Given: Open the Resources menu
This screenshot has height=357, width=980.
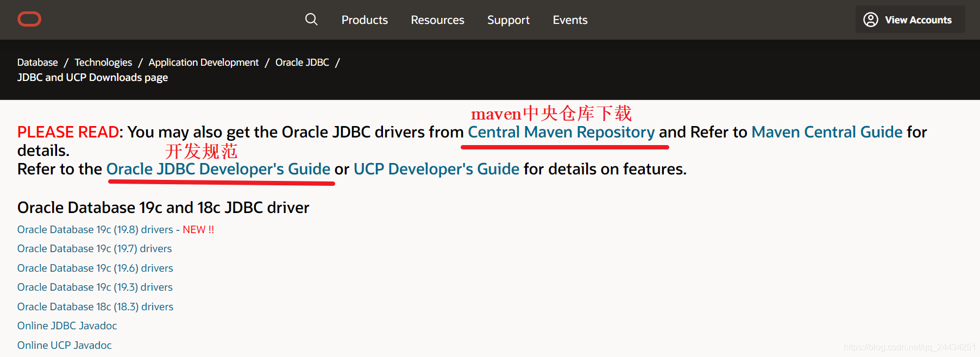Looking at the screenshot, I should tap(437, 20).
